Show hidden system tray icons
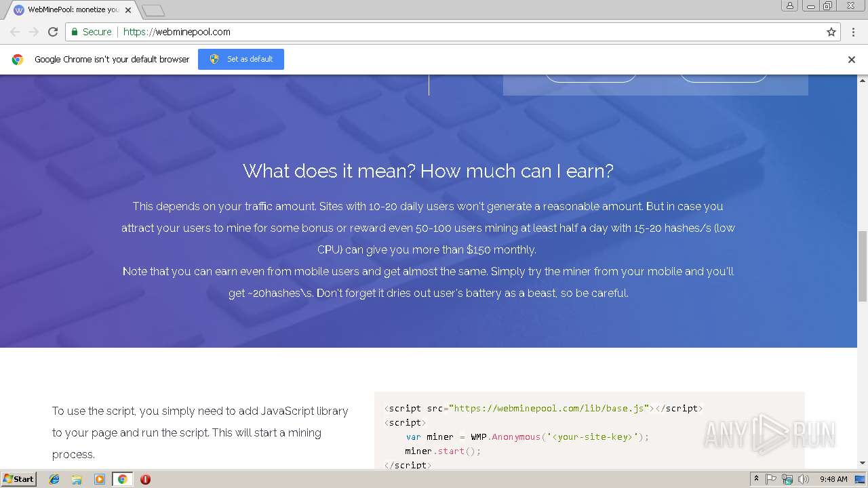The height and width of the screenshot is (488, 868). pos(756,479)
